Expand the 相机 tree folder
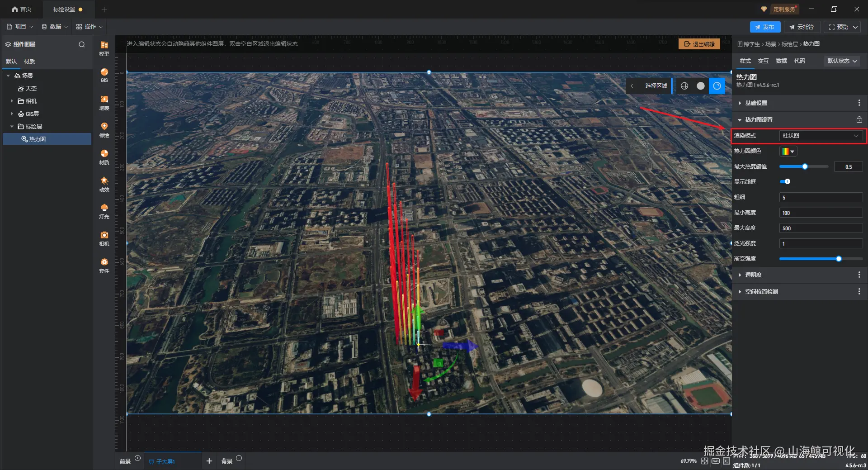Image resolution: width=868 pixels, height=470 pixels. point(12,101)
